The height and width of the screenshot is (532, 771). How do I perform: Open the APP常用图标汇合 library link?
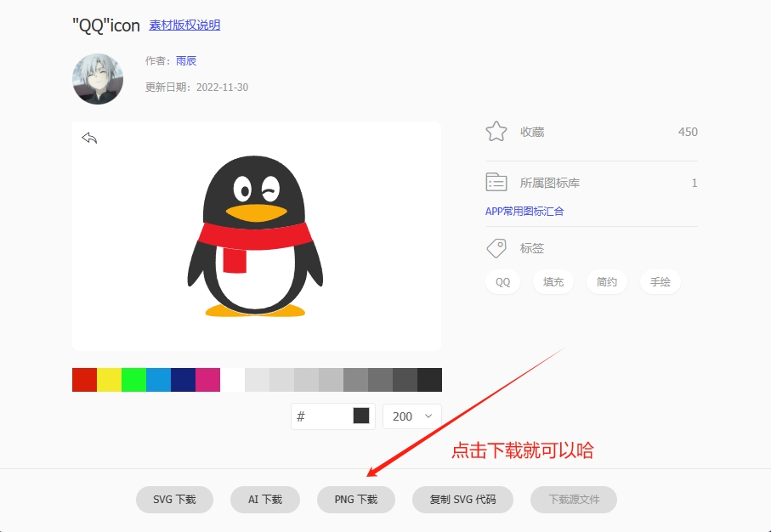(524, 212)
